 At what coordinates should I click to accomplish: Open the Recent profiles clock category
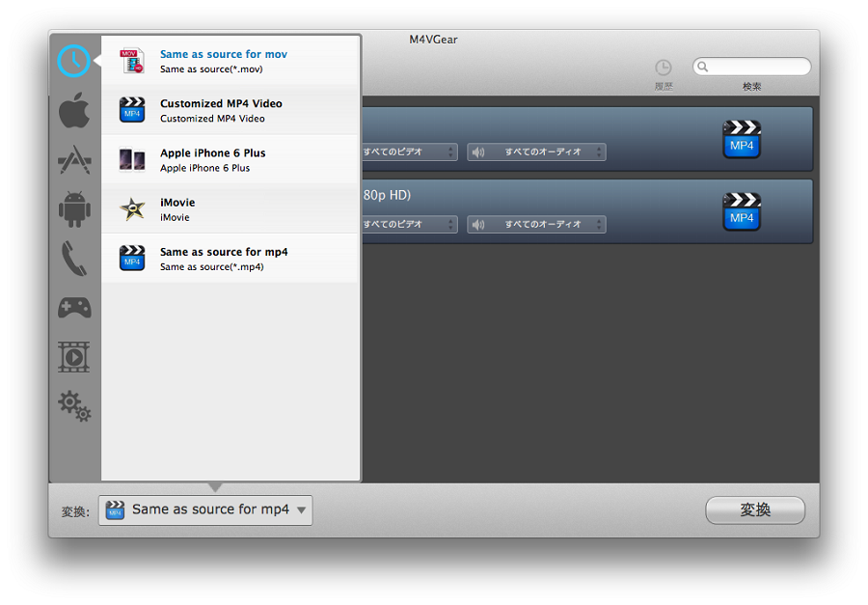tap(73, 61)
